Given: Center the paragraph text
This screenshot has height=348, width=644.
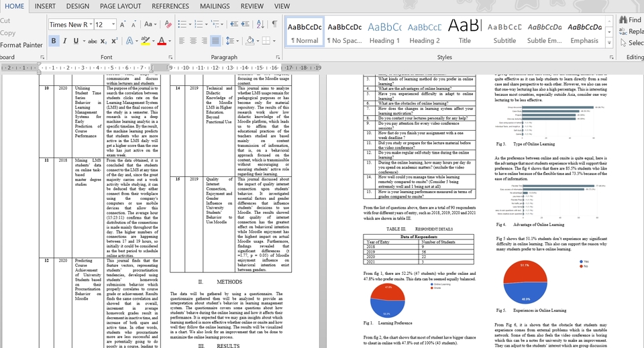Looking at the screenshot, I should coord(193,41).
